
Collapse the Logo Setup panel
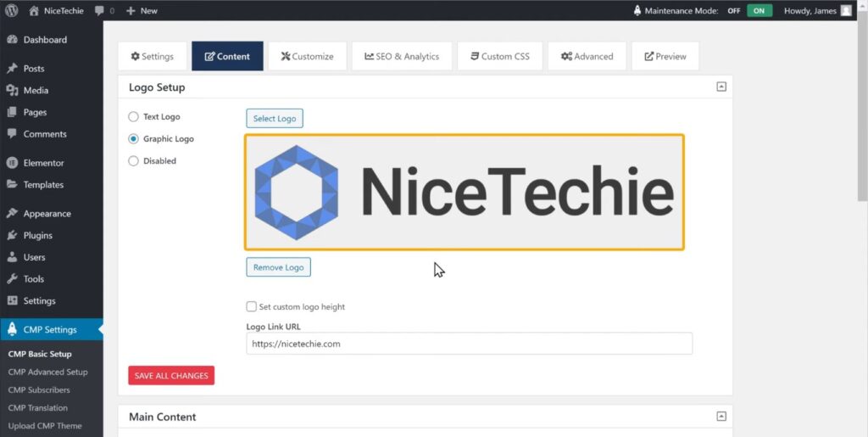coord(721,87)
